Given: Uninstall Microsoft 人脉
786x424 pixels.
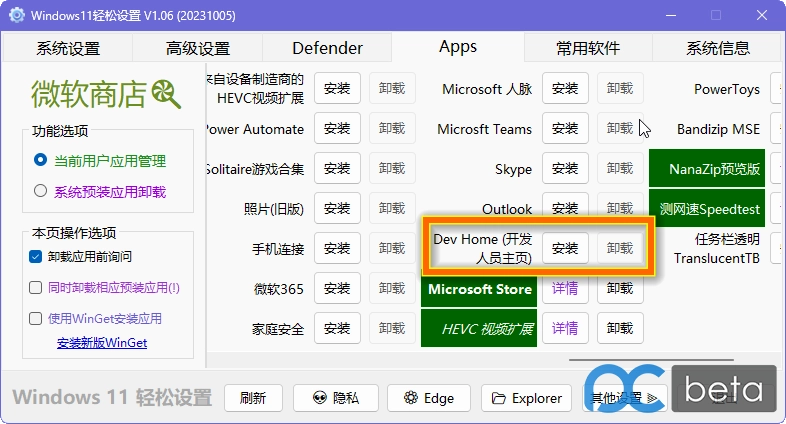Looking at the screenshot, I should tap(620, 88).
